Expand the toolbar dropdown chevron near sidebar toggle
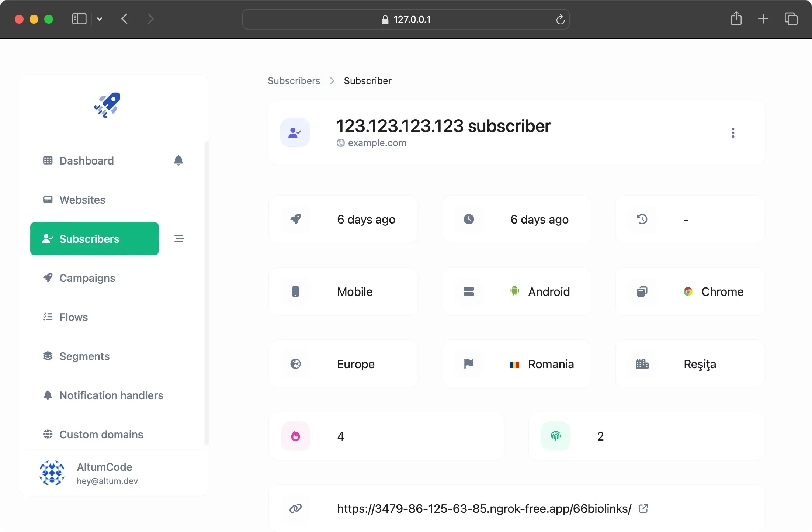This screenshot has width=812, height=532. point(99,19)
